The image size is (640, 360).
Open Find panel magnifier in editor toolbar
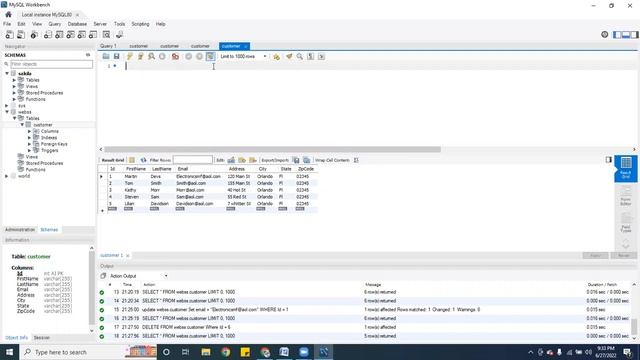point(300,56)
